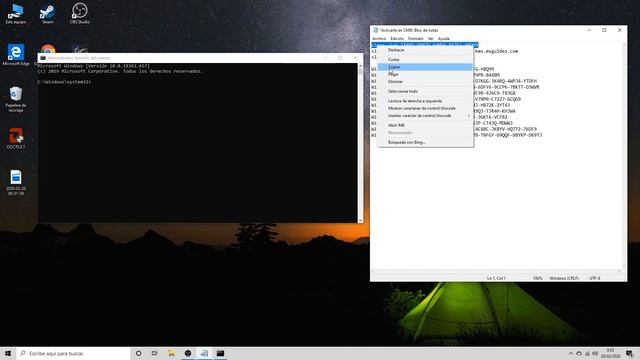Switch to Command Prompt taskbar icon
Viewport: 640px width, 360px height.
point(220,353)
